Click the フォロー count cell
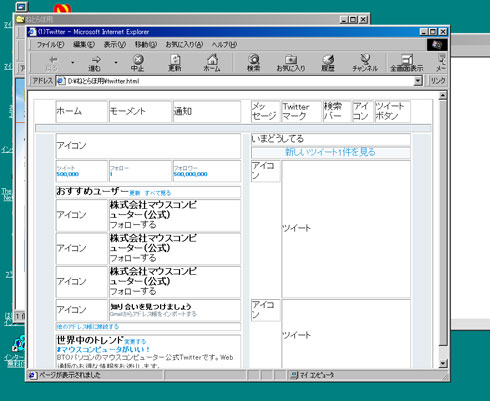This screenshot has width=490, height=401. [x=140, y=171]
